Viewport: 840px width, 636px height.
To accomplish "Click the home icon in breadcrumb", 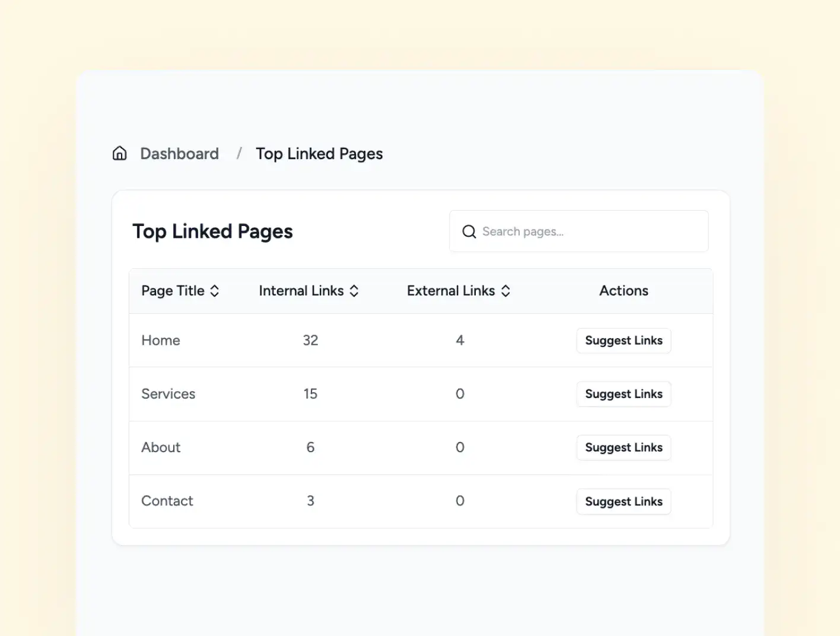I will point(120,154).
